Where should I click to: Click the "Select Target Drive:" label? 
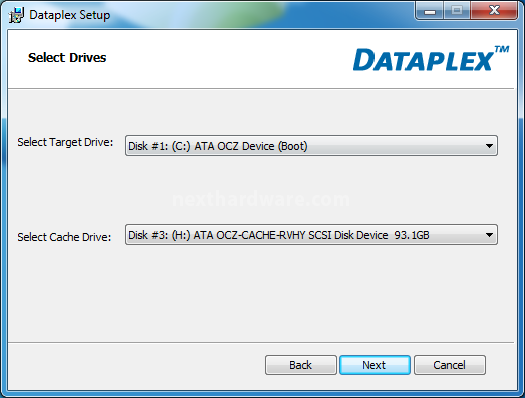[65, 142]
